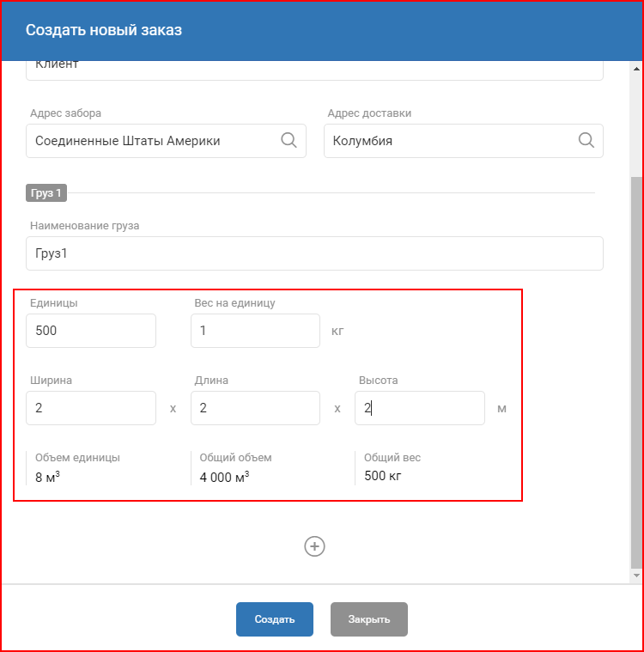Focus the Ширина input field
The width and height of the screenshot is (644, 652).
tap(91, 408)
